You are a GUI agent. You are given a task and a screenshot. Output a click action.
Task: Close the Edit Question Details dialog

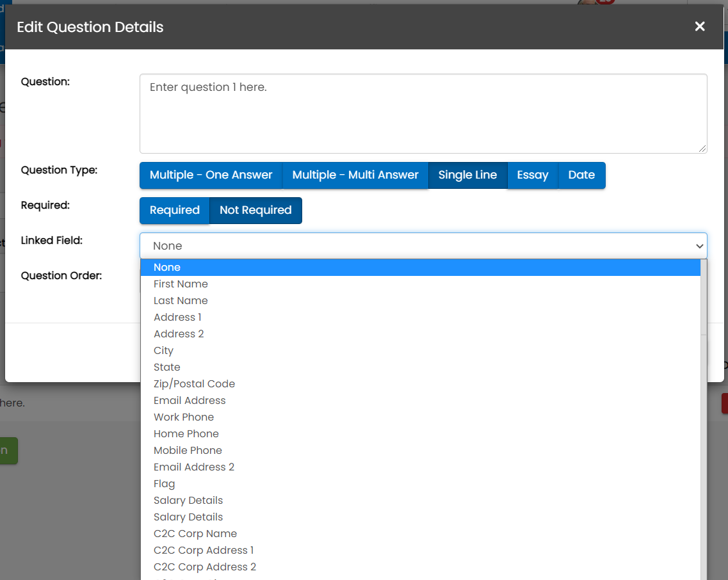click(700, 26)
